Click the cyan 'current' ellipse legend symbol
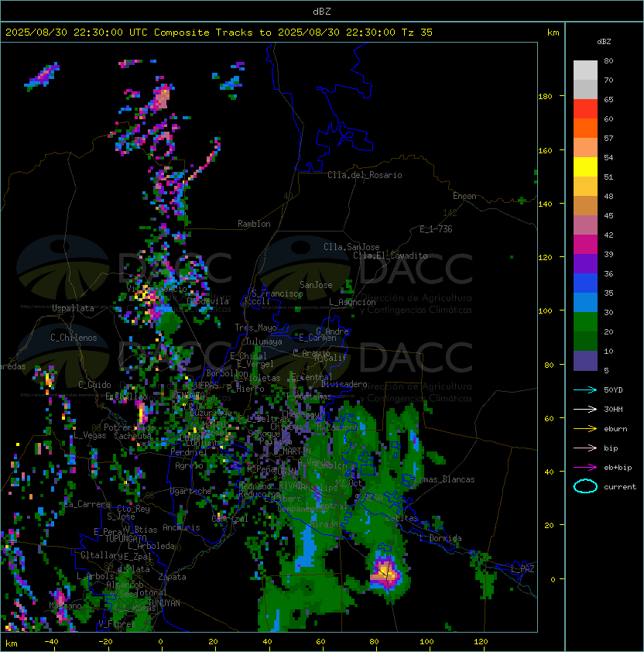 pyautogui.click(x=585, y=486)
